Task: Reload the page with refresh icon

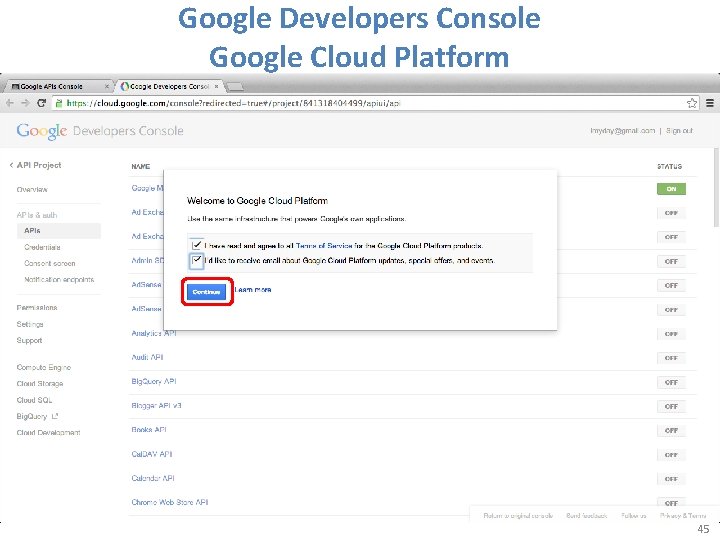Action: coord(41,103)
